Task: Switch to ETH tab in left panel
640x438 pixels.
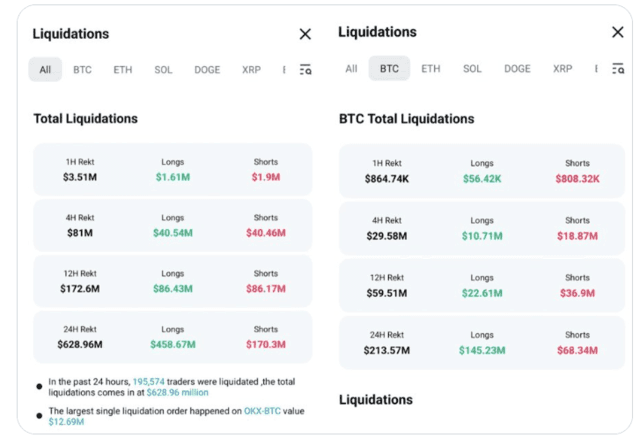Action: point(123,70)
